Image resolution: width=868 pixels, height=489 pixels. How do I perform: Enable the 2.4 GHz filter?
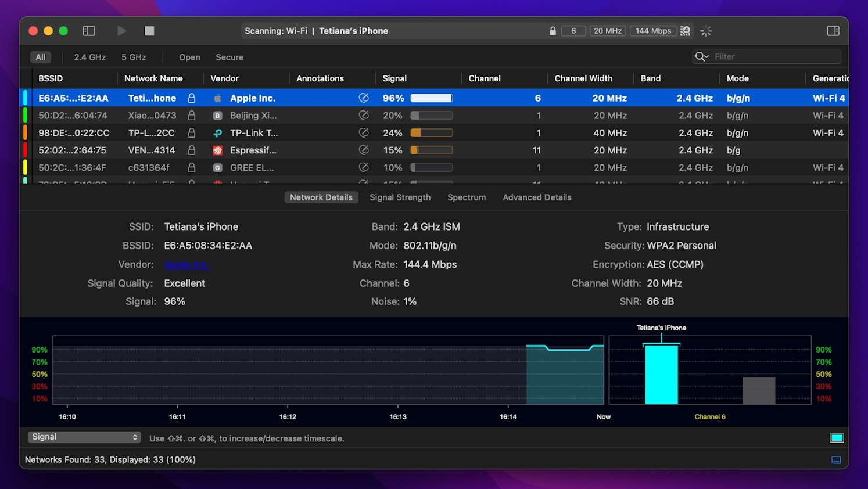point(89,57)
